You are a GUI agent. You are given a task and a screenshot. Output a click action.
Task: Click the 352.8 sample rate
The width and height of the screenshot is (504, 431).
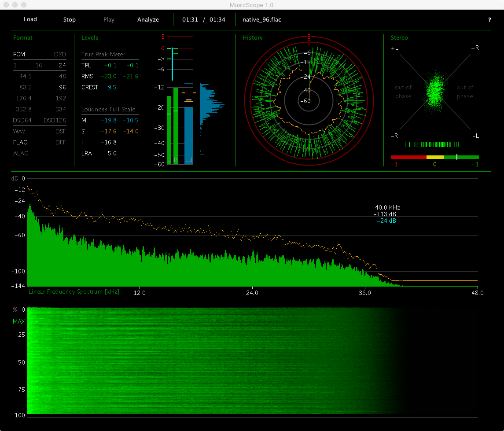tap(24, 109)
